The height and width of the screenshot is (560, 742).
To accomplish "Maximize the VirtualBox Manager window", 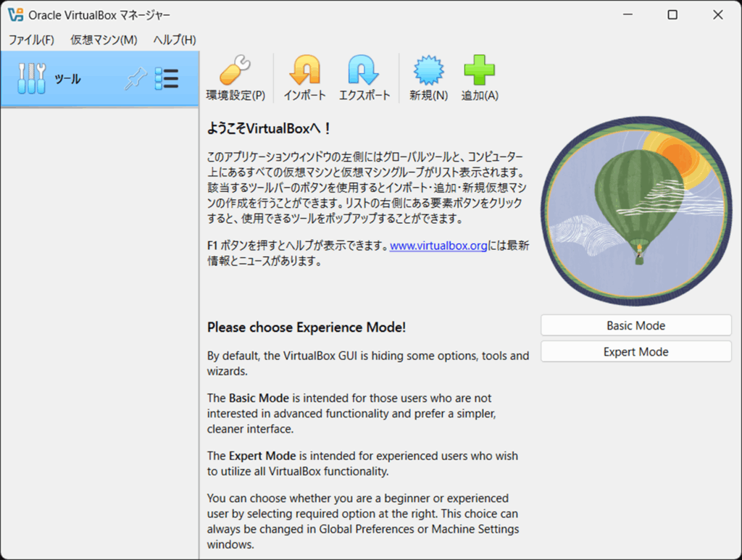I will coord(672,14).
